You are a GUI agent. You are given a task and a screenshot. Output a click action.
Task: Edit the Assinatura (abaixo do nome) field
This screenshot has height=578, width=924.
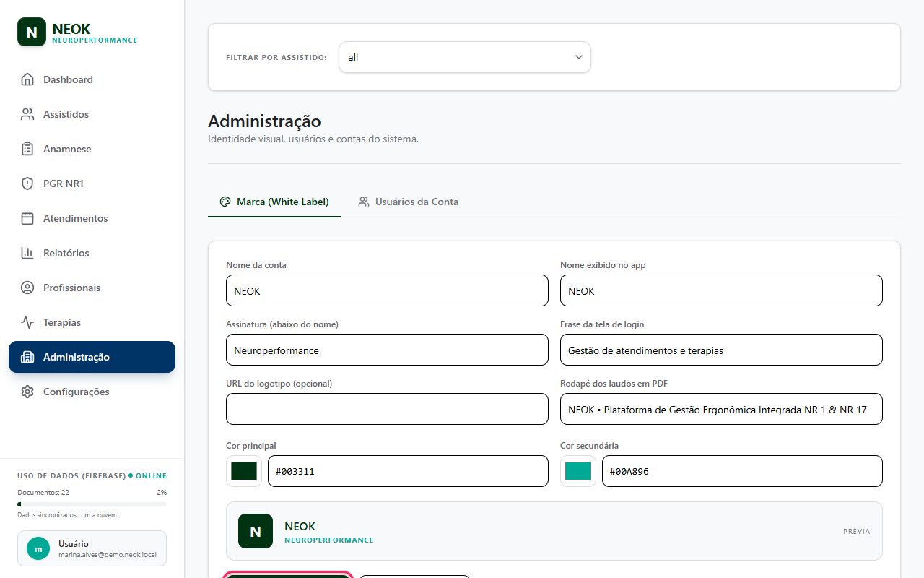387,350
